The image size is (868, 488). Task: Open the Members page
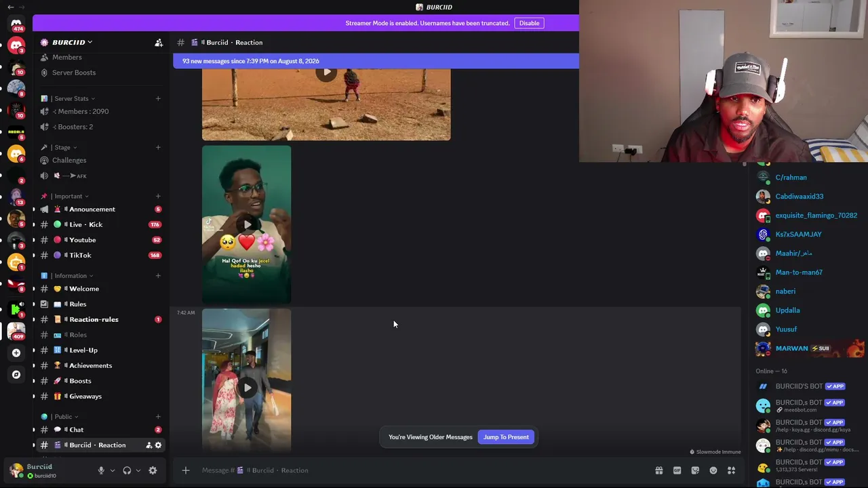point(100,58)
